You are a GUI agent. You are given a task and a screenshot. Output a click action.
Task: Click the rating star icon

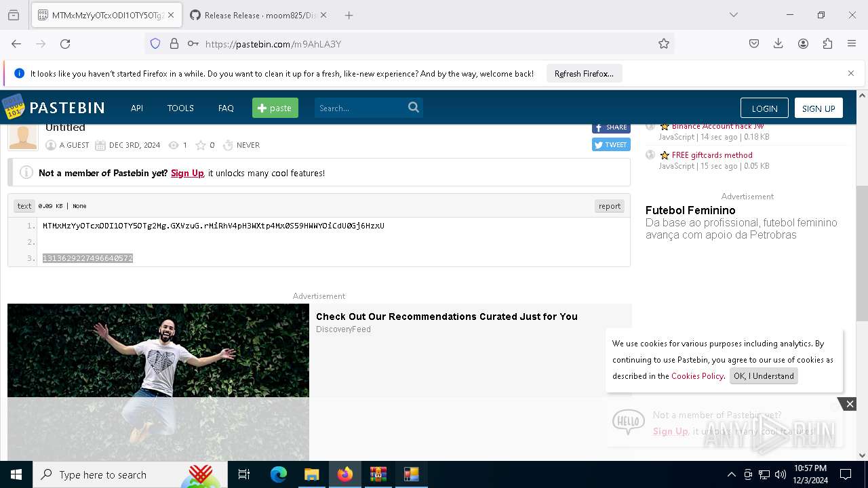coord(201,145)
